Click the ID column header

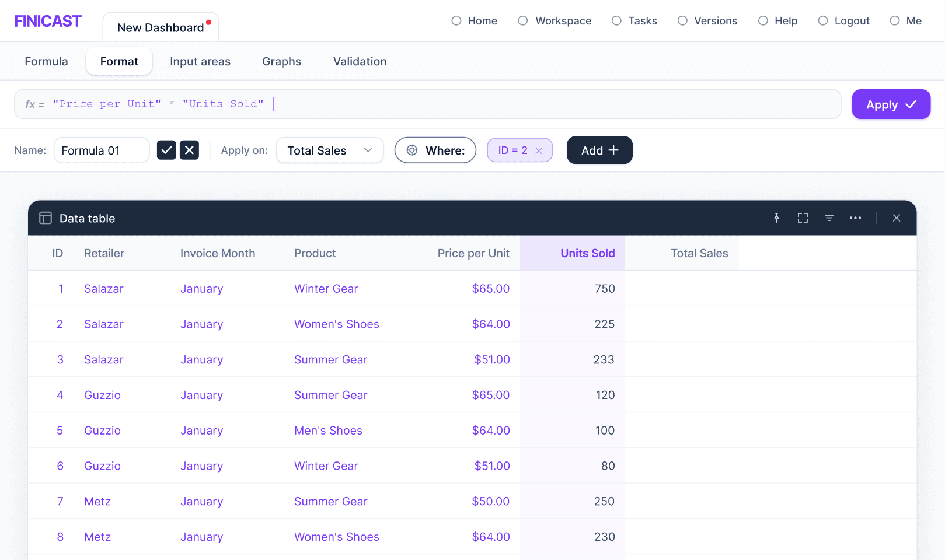[58, 253]
